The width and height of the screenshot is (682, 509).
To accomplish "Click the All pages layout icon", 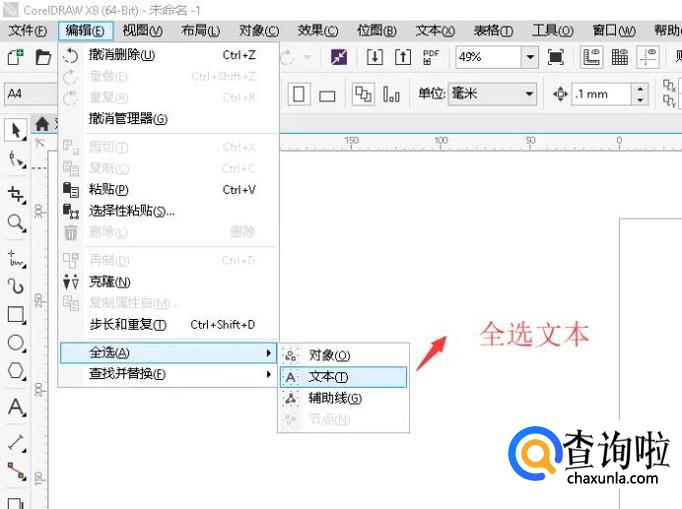I will (363, 94).
